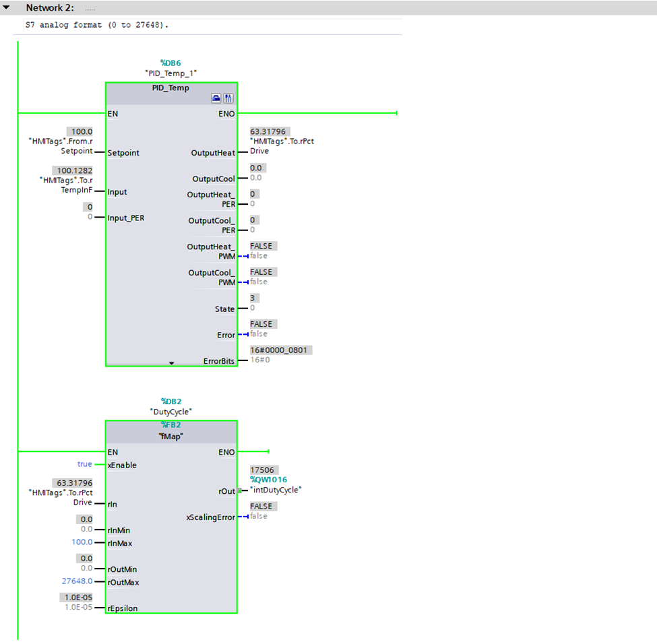Select the %DB6 address label
This screenshot has height=644, width=657.
click(x=170, y=63)
